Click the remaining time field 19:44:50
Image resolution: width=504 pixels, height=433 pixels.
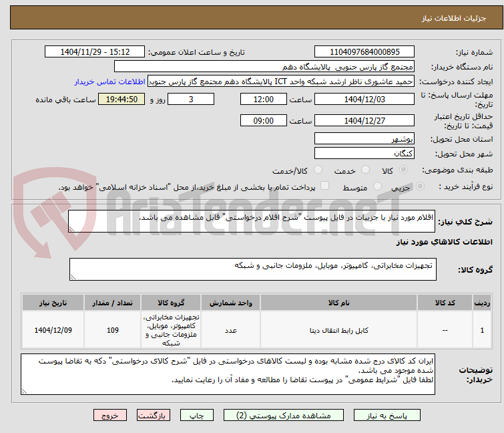[x=121, y=99]
